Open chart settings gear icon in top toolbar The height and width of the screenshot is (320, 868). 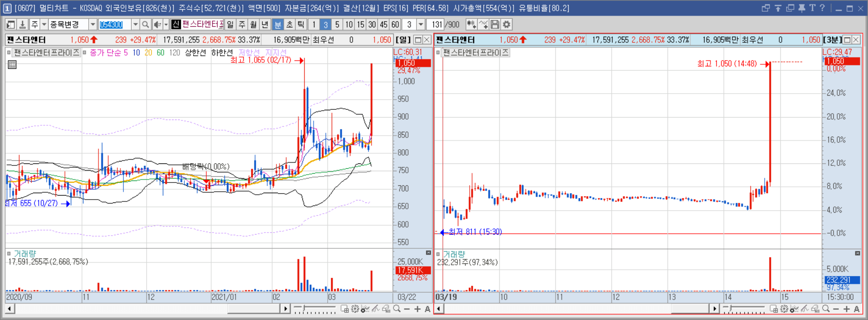coord(507,24)
